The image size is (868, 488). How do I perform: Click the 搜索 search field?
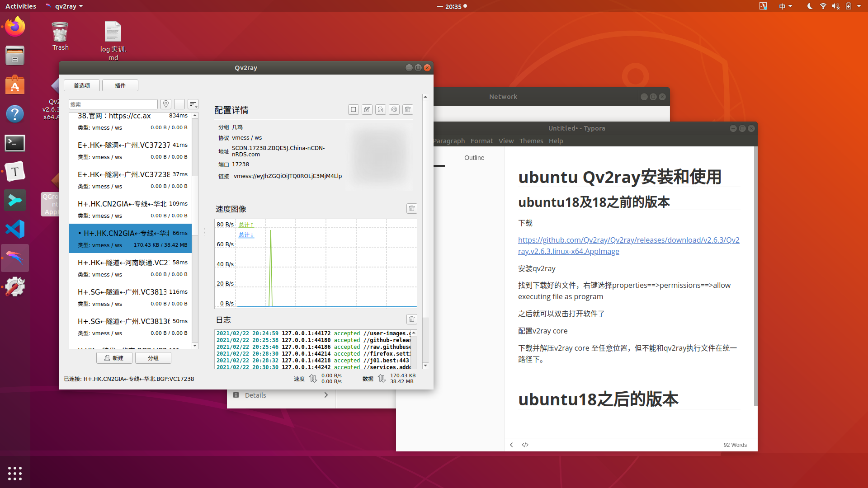tap(113, 104)
